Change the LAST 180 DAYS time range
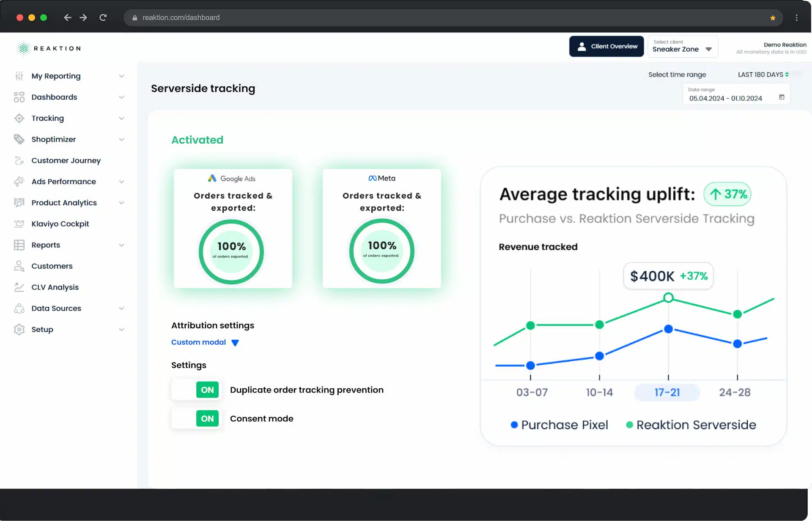Viewport: 812px width, 521px height. coord(763,75)
